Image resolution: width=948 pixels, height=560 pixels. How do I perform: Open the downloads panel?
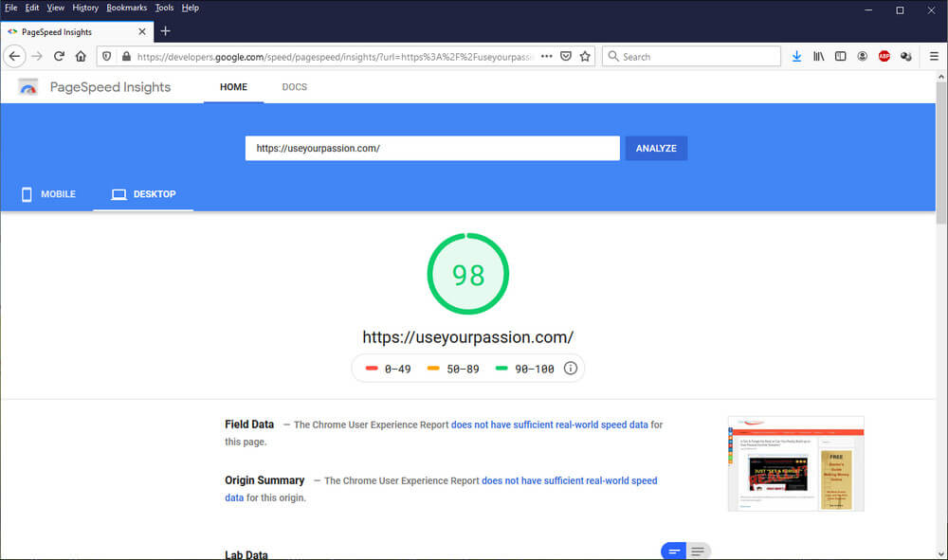(x=797, y=56)
